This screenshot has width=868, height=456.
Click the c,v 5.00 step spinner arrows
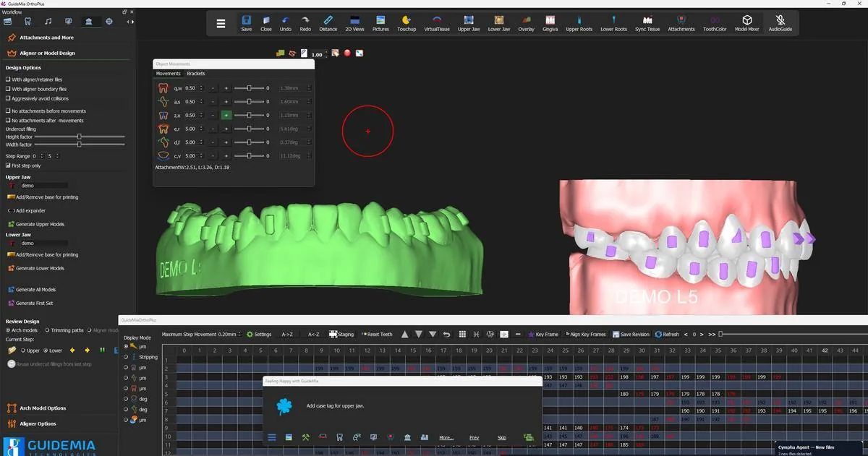pos(203,155)
